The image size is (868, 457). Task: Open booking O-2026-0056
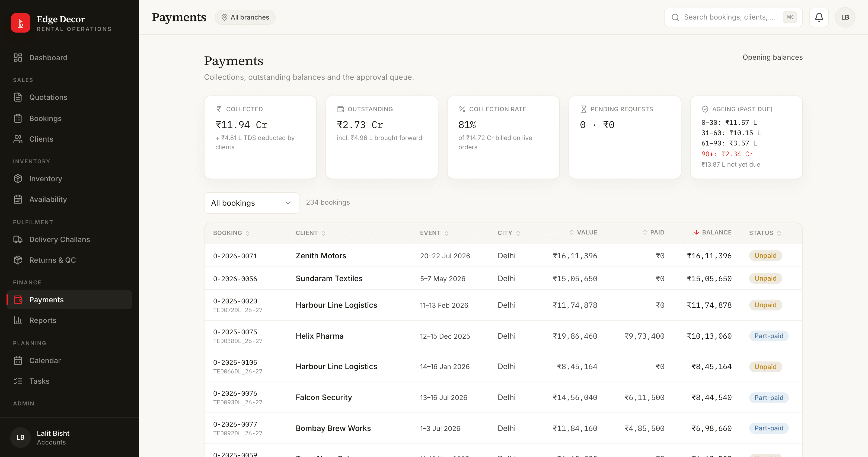coord(235,279)
